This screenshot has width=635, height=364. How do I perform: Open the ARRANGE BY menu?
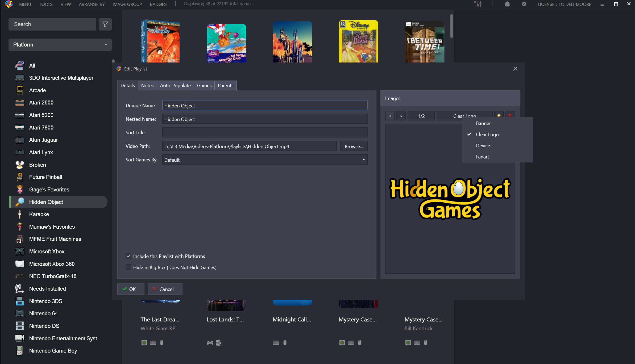tap(92, 4)
